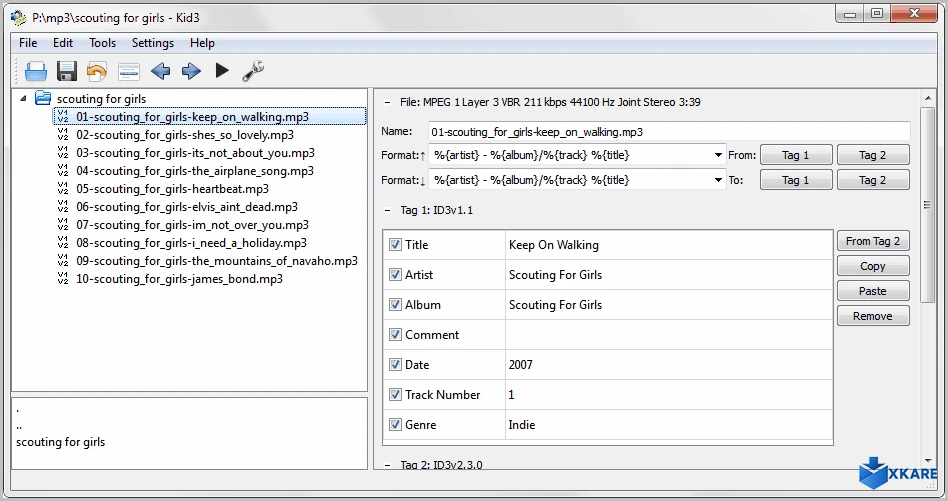Click the Copy button
948x501 pixels.
point(873,266)
